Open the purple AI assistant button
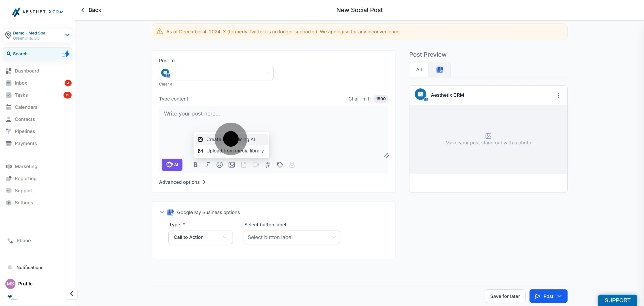Screen dimensions: 644x306 coord(172,165)
